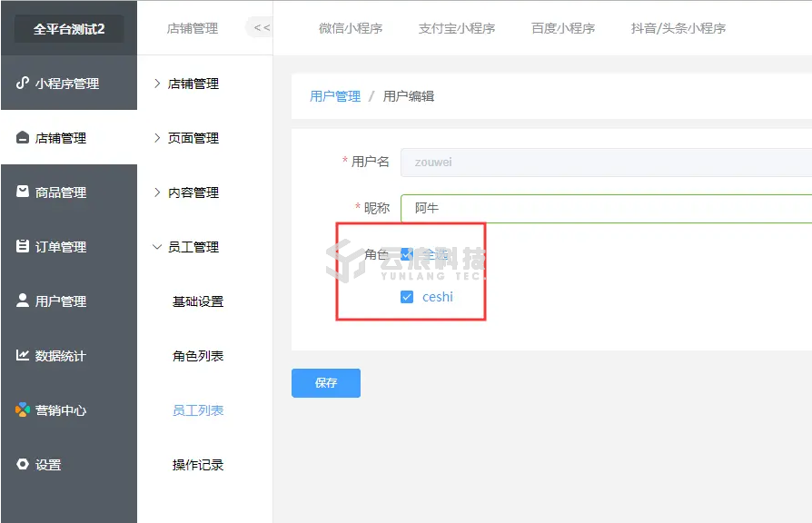Switch to the 支付宝小程序 tab
The image size is (812, 523).
[457, 28]
